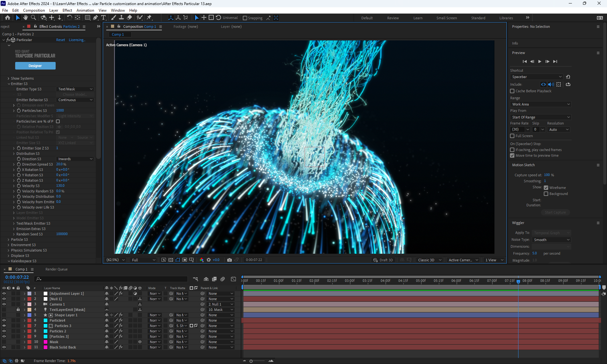
Task: Select the Horizontal Type tool
Action: pos(103,18)
